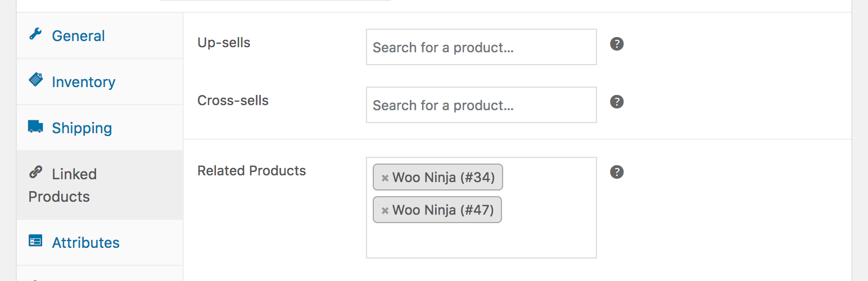Show the help tooltip for Cross-sells
Screen dimensions: 868x281
pyautogui.click(x=617, y=102)
